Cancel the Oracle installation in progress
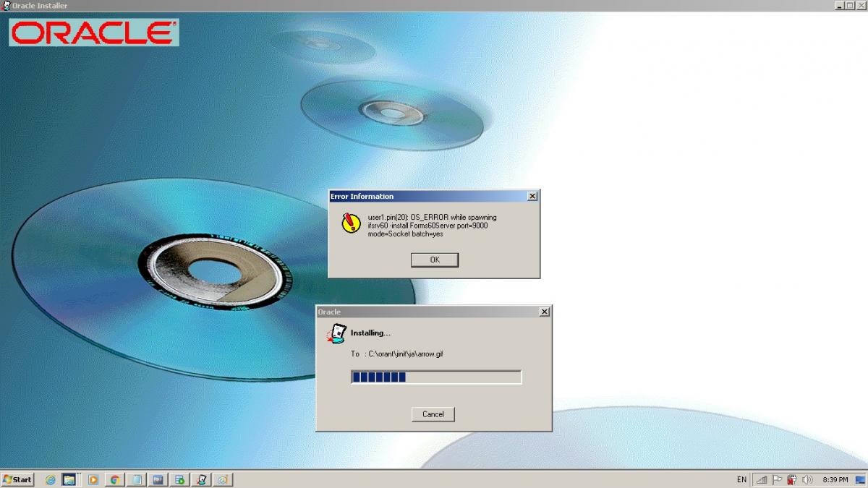868x488 pixels. click(433, 414)
